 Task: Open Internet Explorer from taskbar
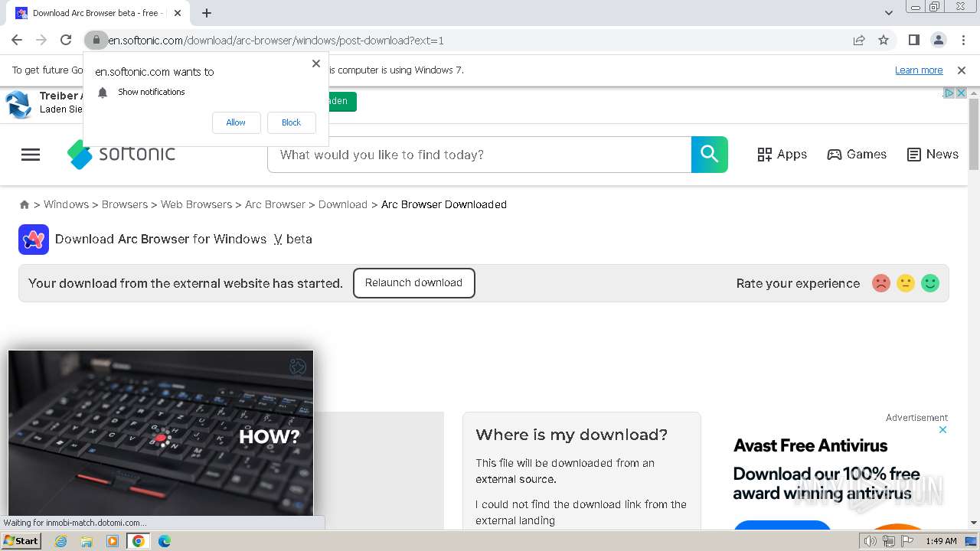pyautogui.click(x=61, y=541)
